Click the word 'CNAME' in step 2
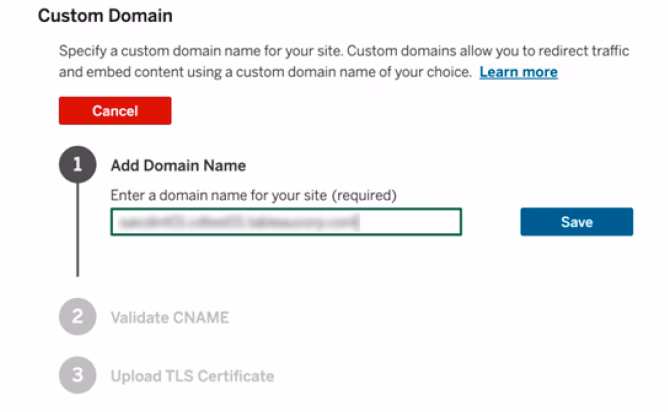 [x=199, y=318]
